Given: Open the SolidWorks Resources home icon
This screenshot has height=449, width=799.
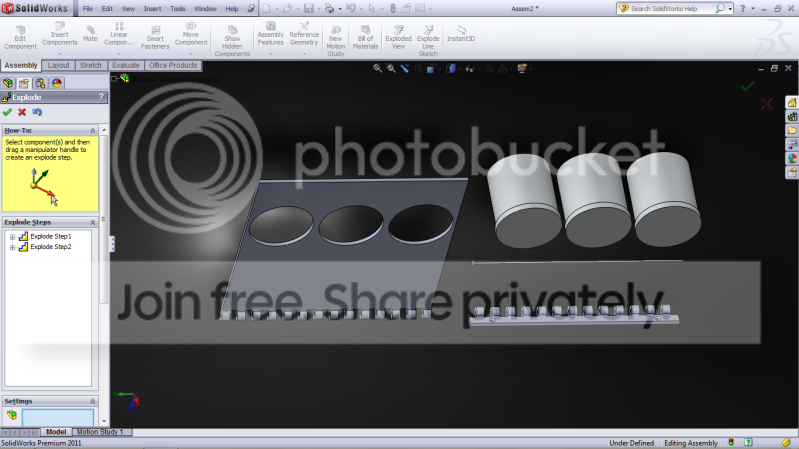Looking at the screenshot, I should 792,103.
